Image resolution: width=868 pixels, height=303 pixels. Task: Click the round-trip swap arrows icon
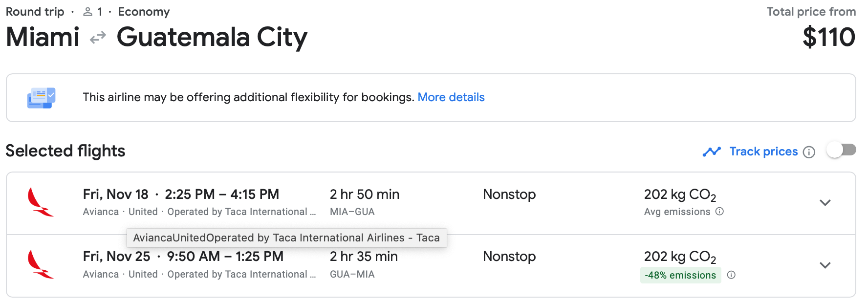point(98,37)
